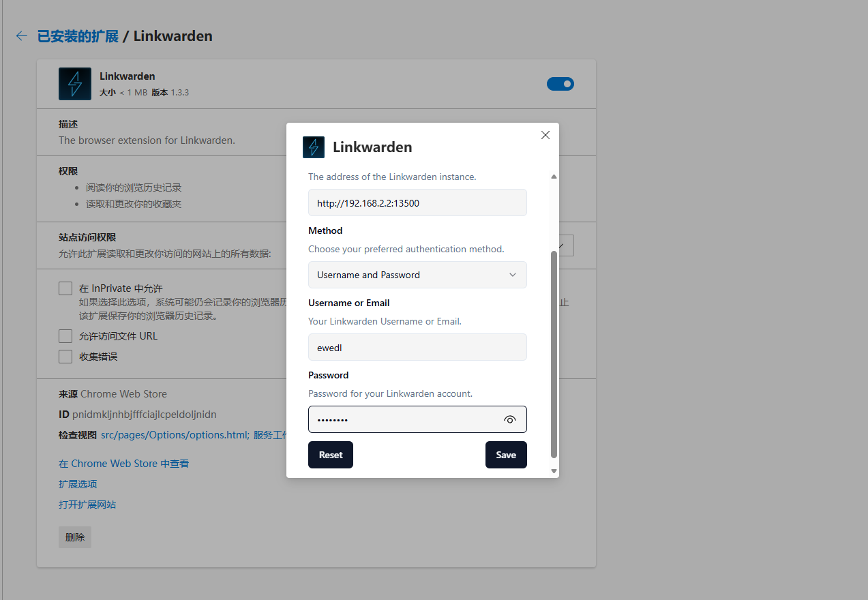This screenshot has width=868, height=600.
Task: Check the 在 InPrivate 中允许 checkbox
Action: (x=65, y=288)
